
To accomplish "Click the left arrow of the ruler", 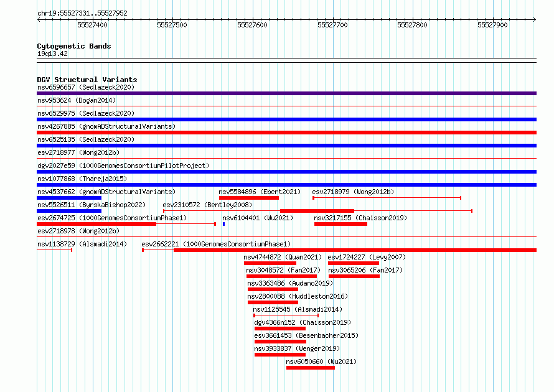I will (39, 20).
